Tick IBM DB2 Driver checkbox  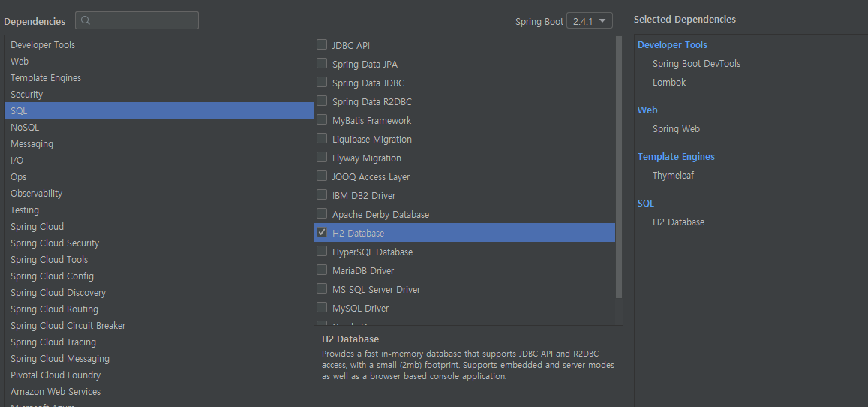click(x=322, y=195)
